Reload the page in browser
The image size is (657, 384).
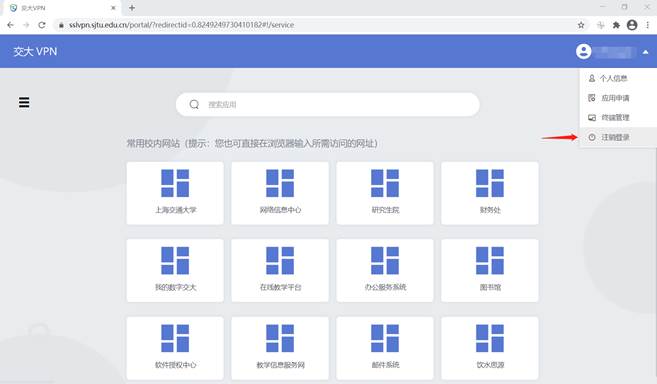(x=42, y=25)
